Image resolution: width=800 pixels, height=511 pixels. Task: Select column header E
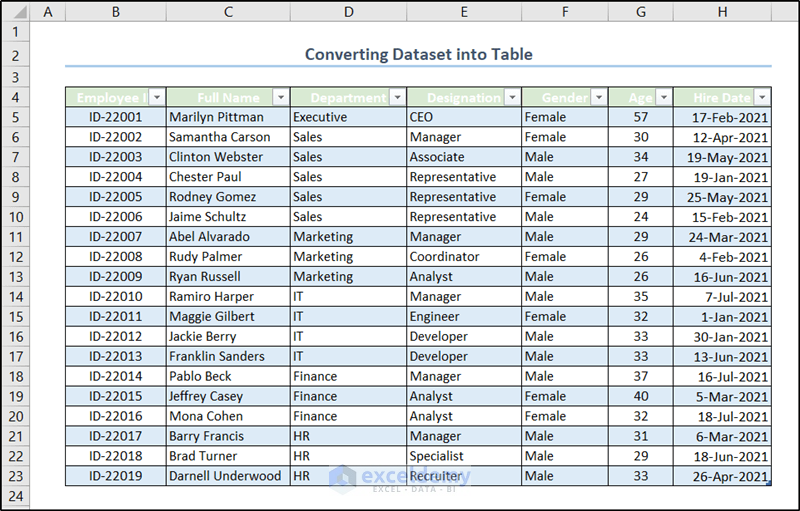tap(464, 13)
